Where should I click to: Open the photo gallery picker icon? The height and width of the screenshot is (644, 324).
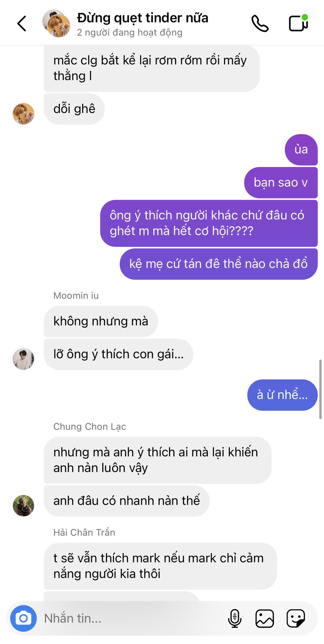pos(265,618)
